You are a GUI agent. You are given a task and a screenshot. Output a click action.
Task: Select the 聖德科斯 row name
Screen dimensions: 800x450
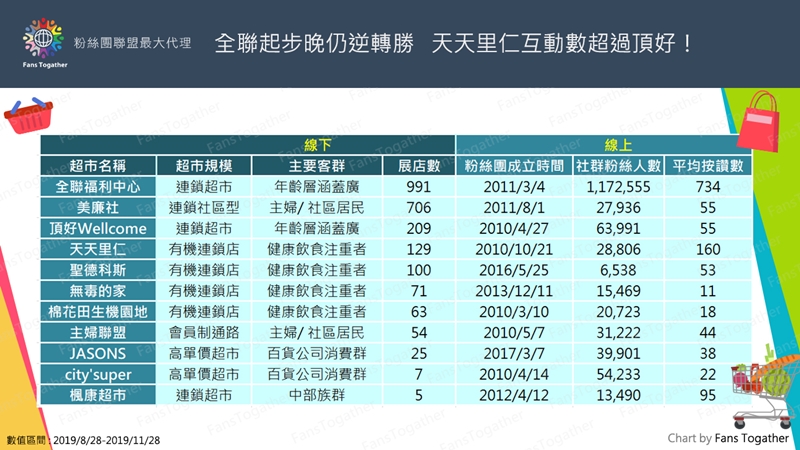[x=98, y=270]
